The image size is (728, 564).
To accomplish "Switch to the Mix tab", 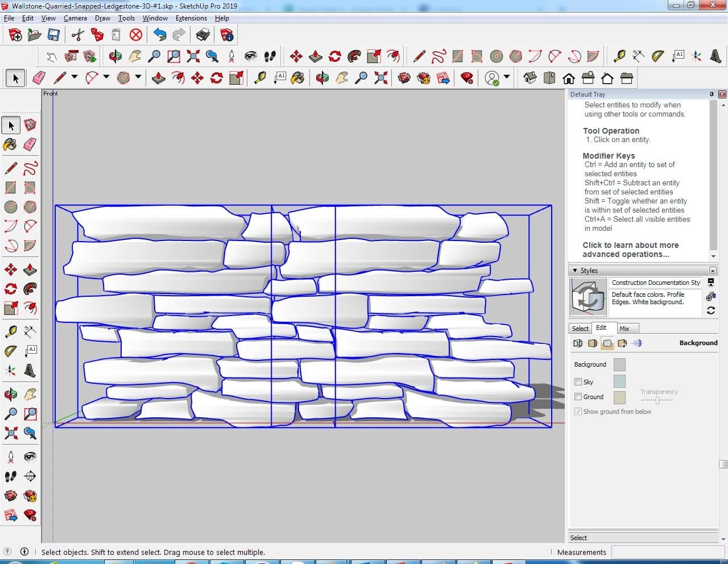I will [624, 329].
